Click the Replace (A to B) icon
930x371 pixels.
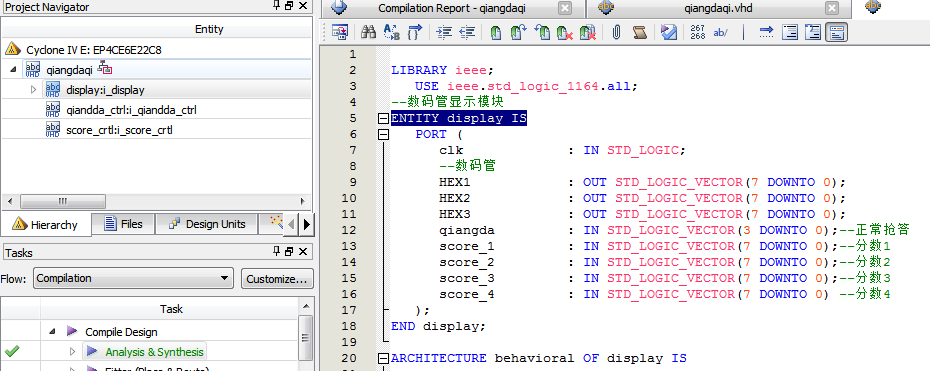(x=392, y=32)
